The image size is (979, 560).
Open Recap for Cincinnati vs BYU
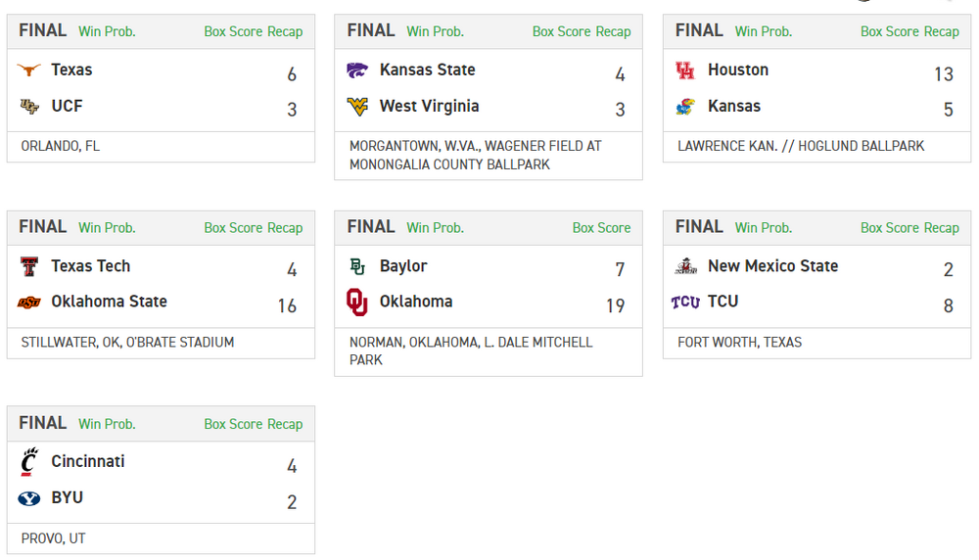tap(285, 424)
